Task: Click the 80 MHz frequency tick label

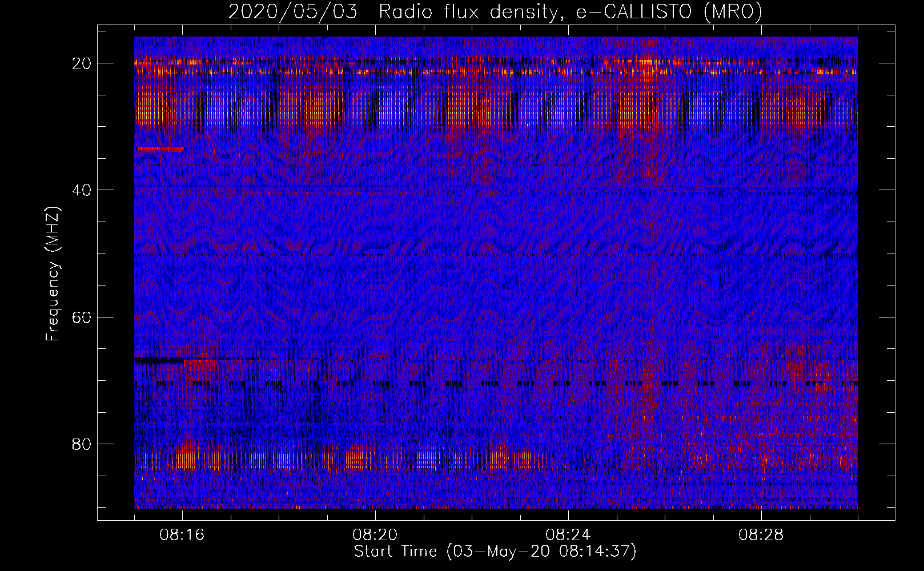Action: (x=82, y=444)
